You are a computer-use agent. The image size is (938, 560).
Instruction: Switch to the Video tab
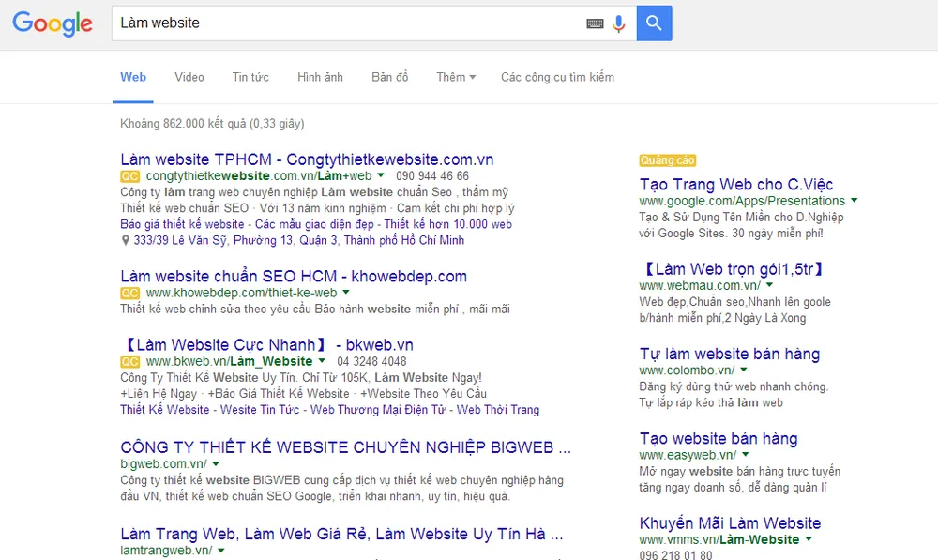click(x=189, y=77)
